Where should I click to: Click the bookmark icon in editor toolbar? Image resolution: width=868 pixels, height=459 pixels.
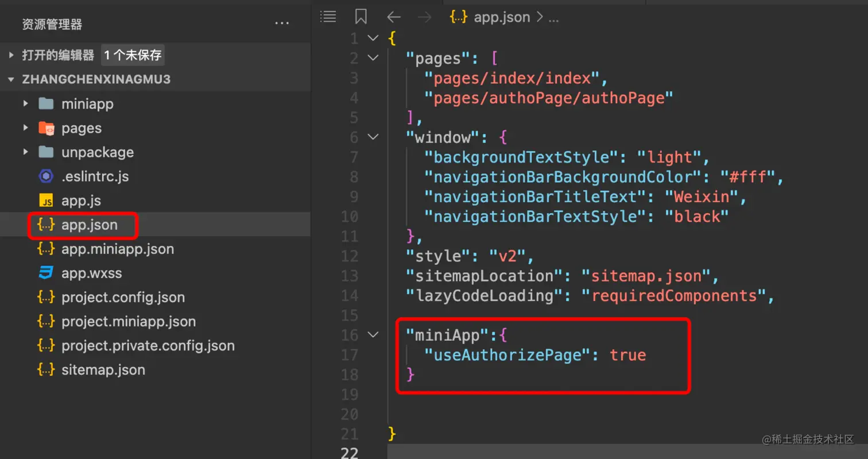coord(361,17)
